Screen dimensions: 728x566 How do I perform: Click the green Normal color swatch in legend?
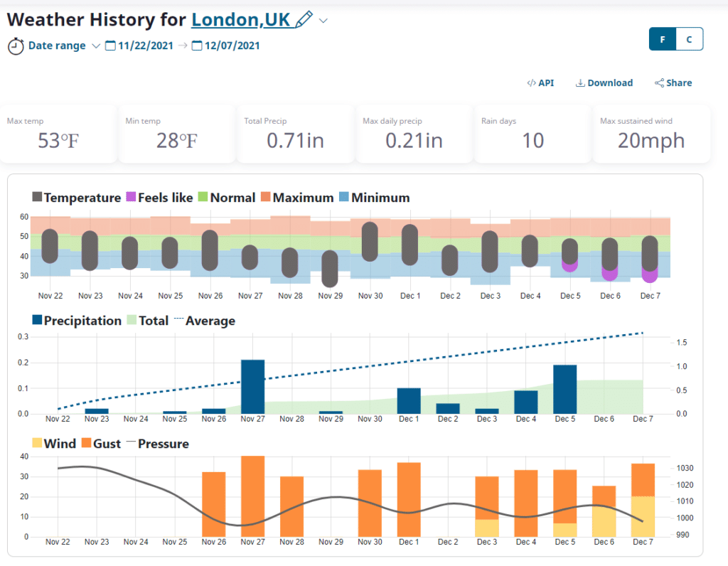[x=203, y=197]
